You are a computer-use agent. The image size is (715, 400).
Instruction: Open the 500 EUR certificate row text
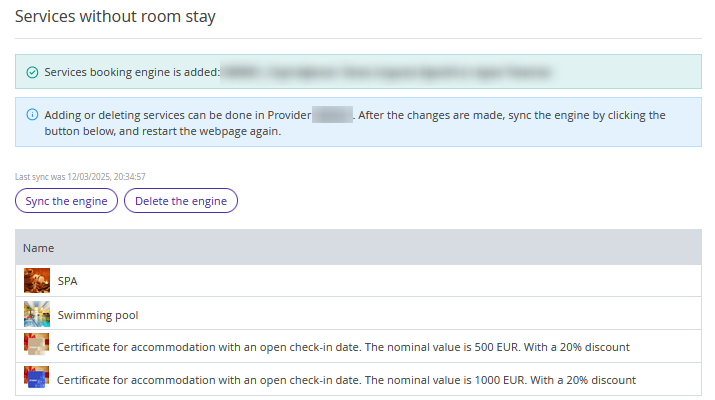[x=343, y=347]
